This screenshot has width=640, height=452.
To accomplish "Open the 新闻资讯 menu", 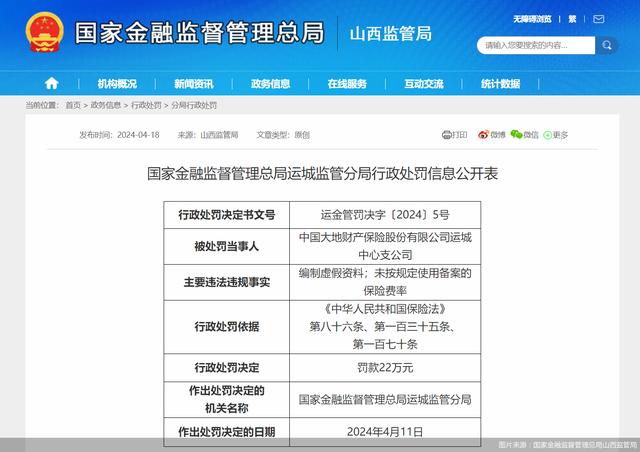I will [194, 84].
